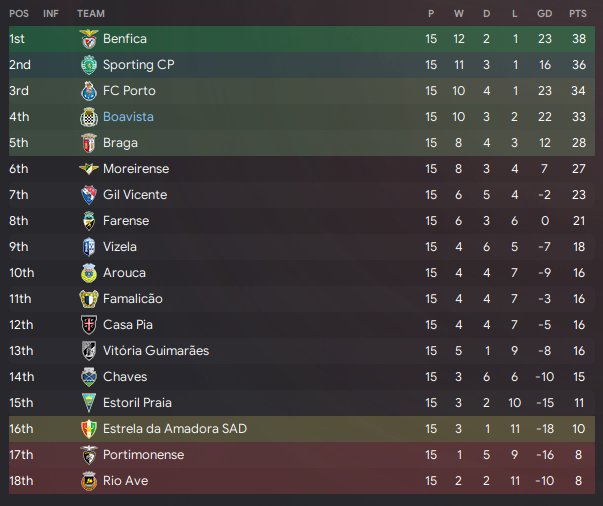Click the Moreirense winged logo
The image size is (603, 506).
pos(89,168)
